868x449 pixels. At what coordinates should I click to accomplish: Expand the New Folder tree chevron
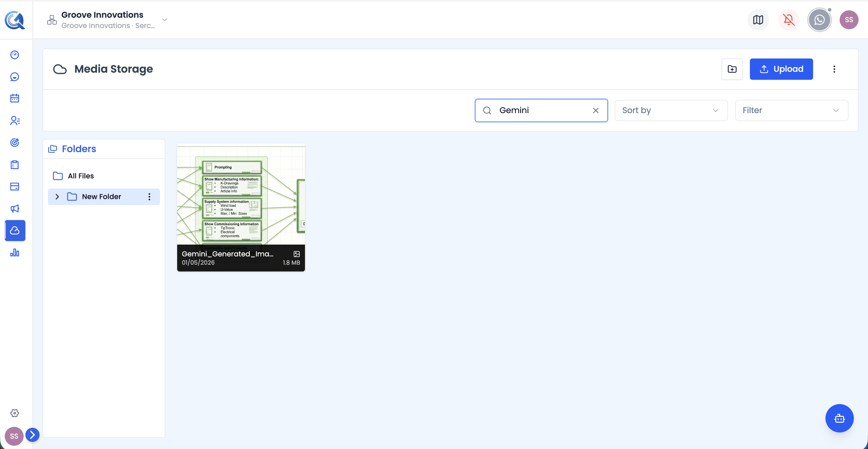57,196
